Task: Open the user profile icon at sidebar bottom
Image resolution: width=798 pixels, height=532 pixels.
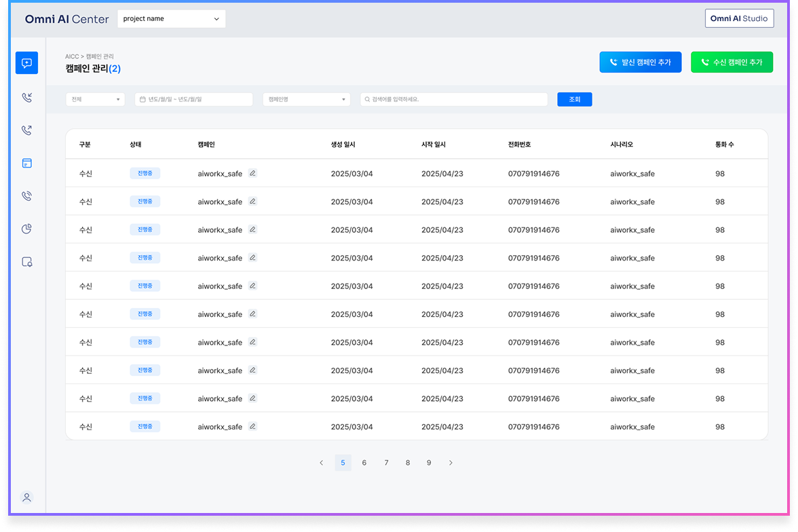Action: coord(26,497)
